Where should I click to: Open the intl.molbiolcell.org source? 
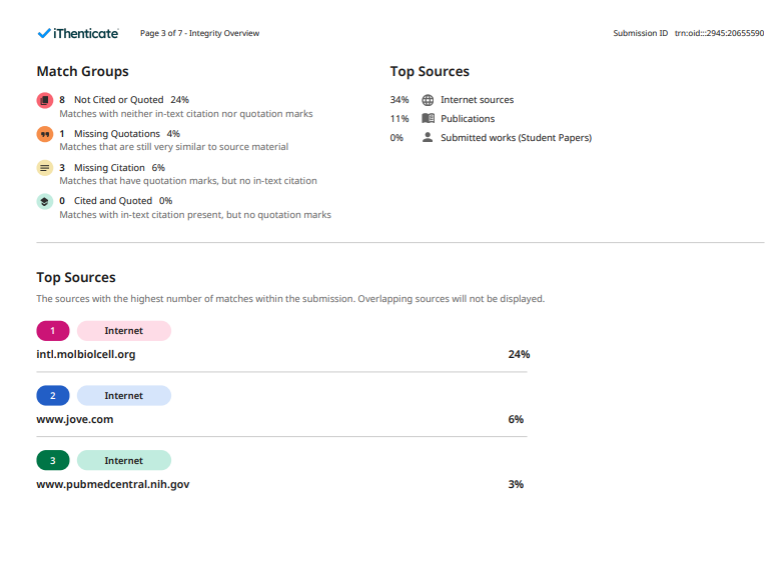click(x=86, y=354)
